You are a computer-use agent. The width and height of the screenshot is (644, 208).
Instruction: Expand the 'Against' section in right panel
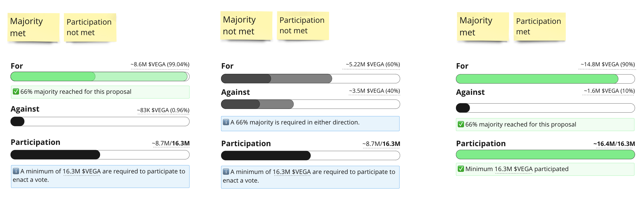[470, 92]
